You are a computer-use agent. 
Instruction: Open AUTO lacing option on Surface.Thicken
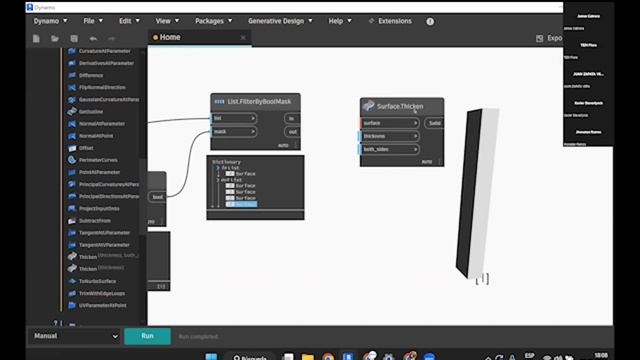click(x=427, y=162)
